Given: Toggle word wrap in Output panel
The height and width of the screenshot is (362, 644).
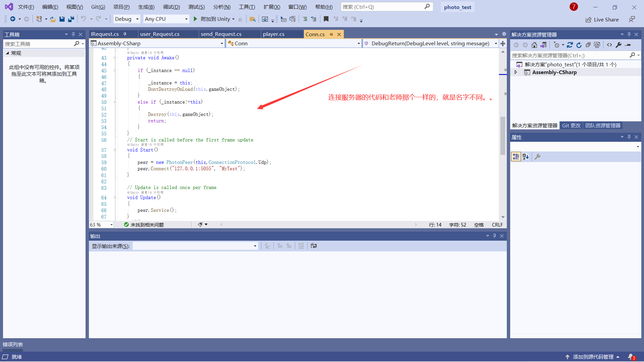Looking at the screenshot, I should (x=314, y=246).
